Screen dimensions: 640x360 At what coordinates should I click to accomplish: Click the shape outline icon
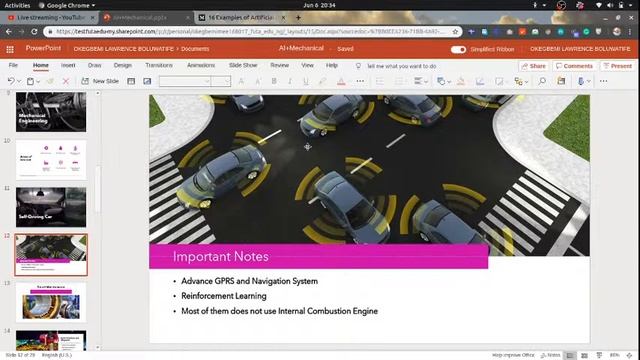tap(480, 81)
